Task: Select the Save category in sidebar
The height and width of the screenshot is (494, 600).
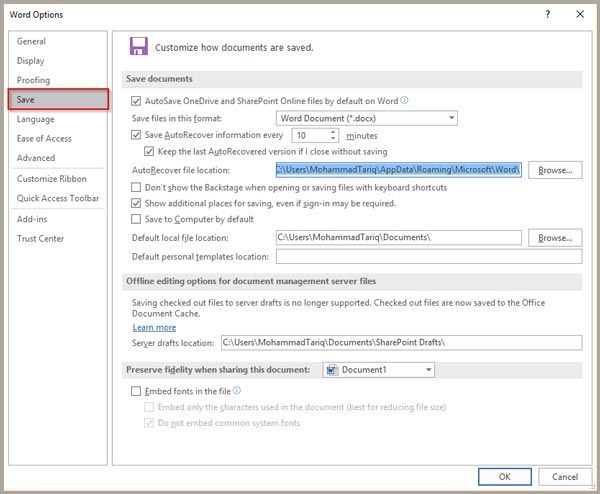Action: [58, 99]
